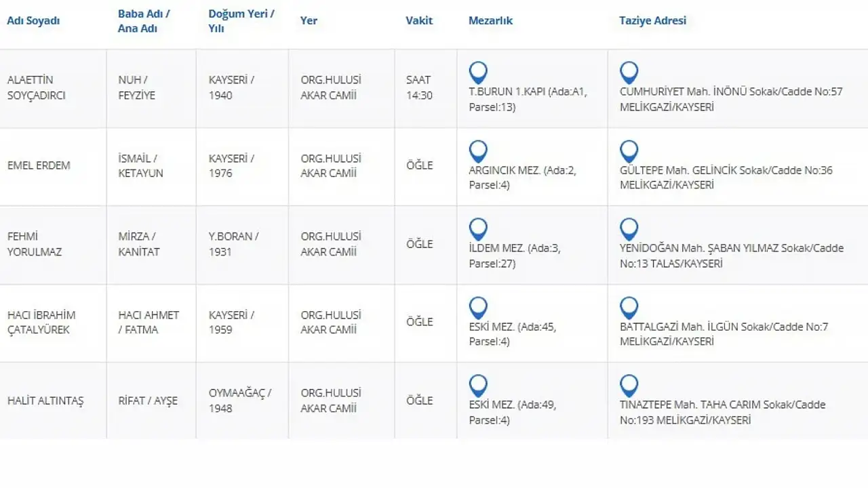The width and height of the screenshot is (868, 490).
Task: Click HACI İBRAHİM ÇATALYÜREK entry
Action: (41, 322)
